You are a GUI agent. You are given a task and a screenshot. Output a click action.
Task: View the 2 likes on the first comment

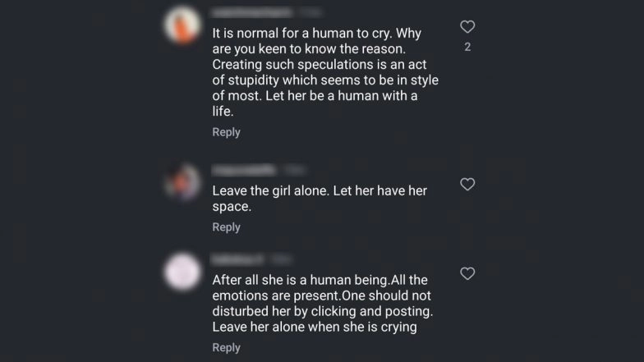[467, 47]
